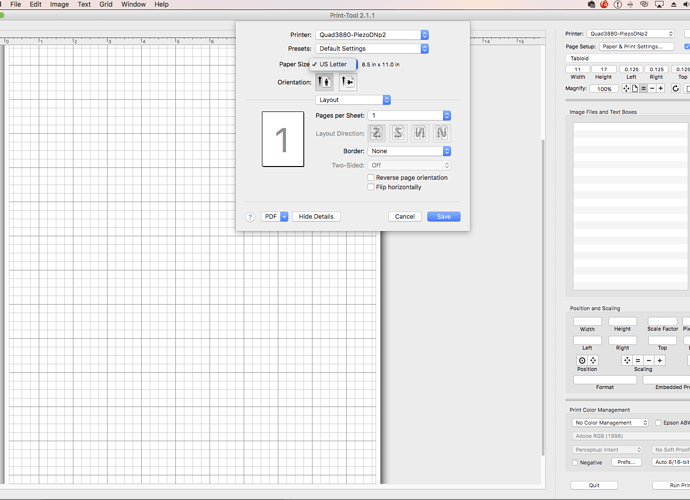Enable Reverse page orientation checkbox
This screenshot has width=690, height=500.
point(371,177)
